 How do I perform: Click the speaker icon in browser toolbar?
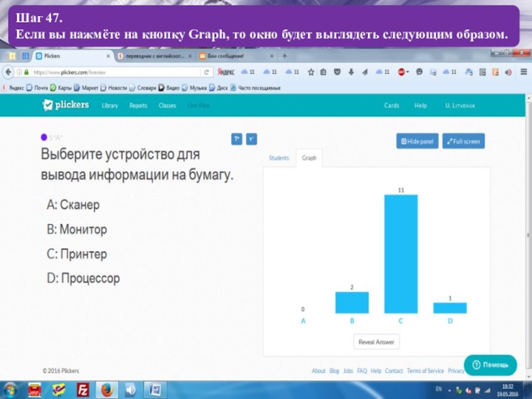click(x=508, y=72)
